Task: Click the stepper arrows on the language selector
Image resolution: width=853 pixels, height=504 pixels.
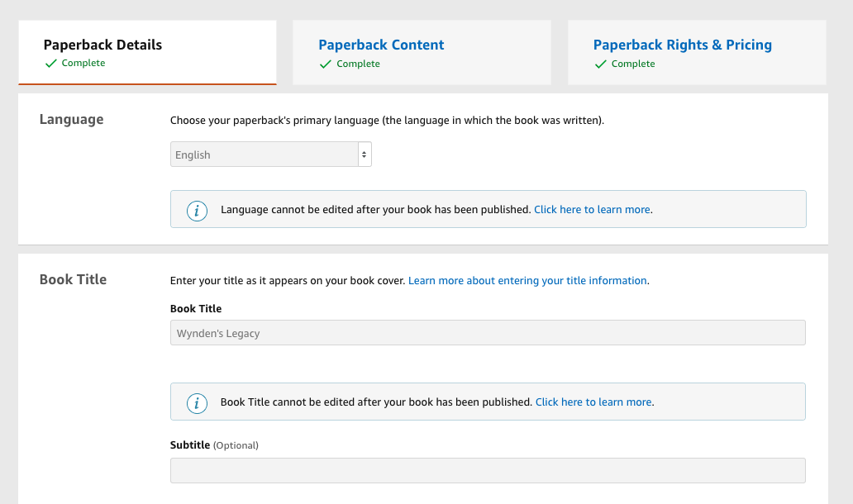Action: click(364, 154)
